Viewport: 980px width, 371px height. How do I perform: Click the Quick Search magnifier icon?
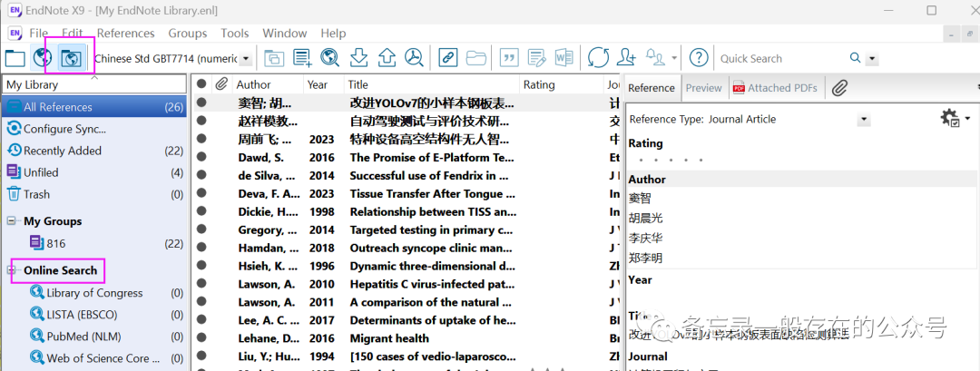855,58
